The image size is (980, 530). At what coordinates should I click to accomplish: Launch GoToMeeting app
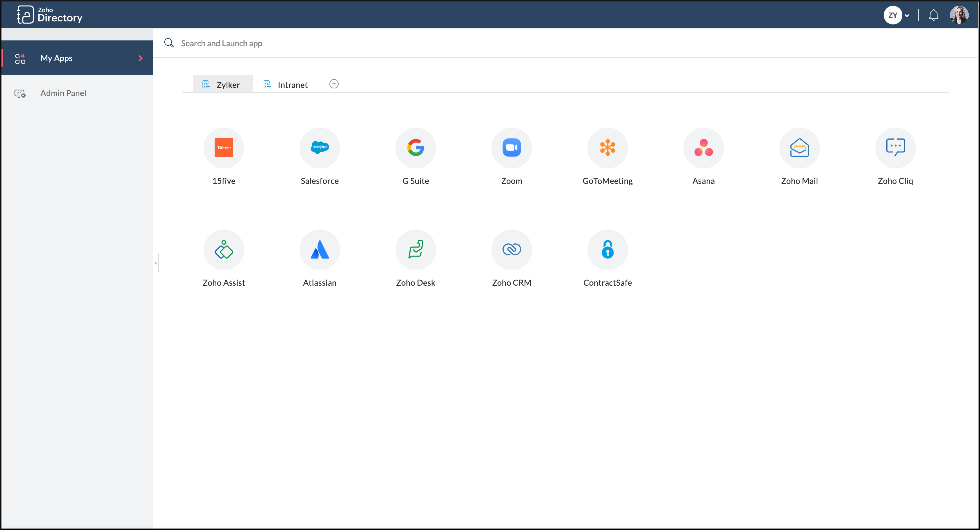pos(607,147)
